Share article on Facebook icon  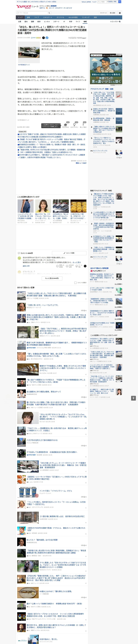coord(47,38)
